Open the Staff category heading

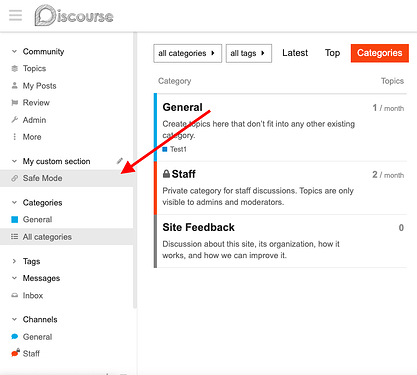pos(183,174)
